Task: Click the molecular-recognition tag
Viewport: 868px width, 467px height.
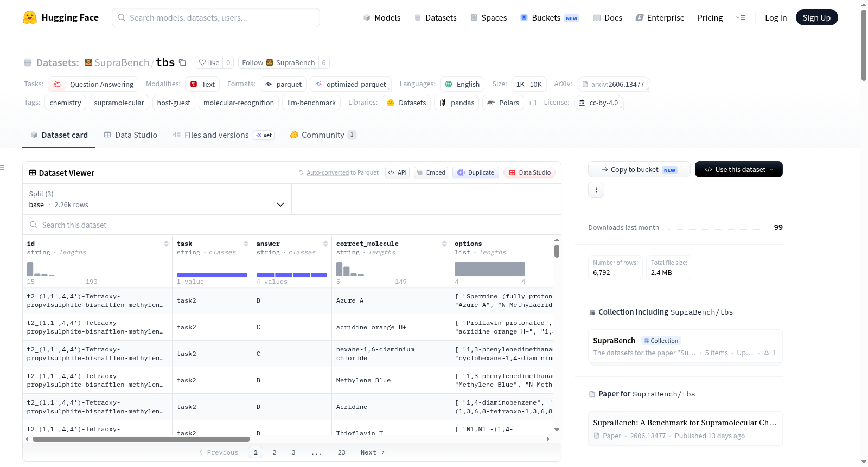Action: [239, 103]
